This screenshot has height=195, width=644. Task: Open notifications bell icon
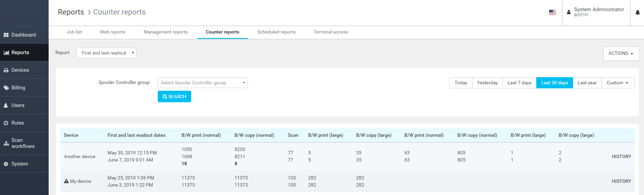pyautogui.click(x=637, y=13)
